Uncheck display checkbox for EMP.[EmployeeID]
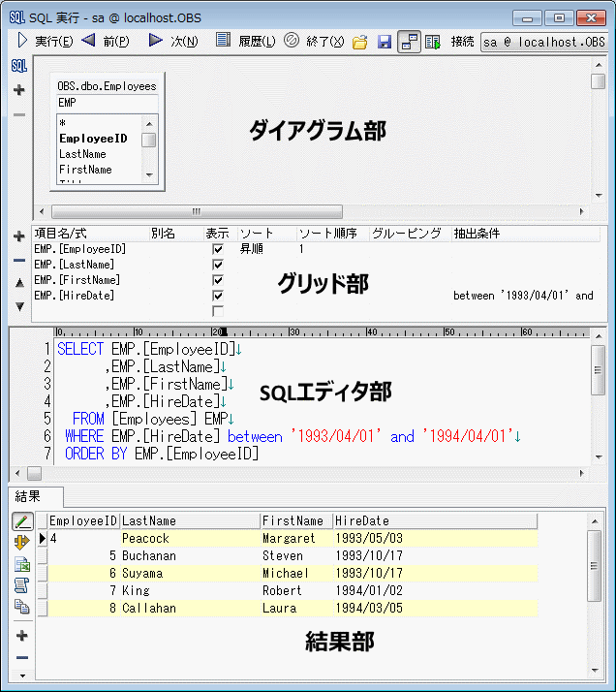The width and height of the screenshot is (616, 692). pyautogui.click(x=218, y=249)
